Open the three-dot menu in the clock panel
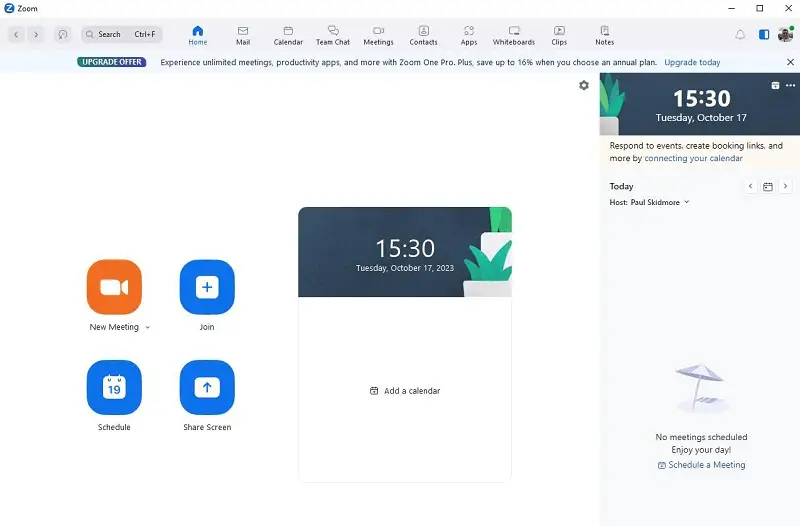The height and width of the screenshot is (526, 800). [x=790, y=86]
